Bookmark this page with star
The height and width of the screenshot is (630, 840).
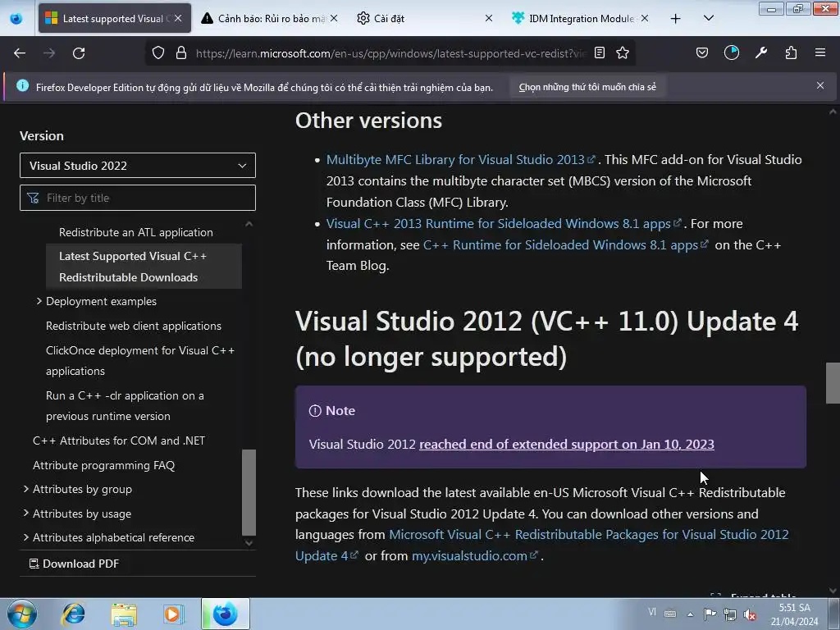pyautogui.click(x=623, y=53)
